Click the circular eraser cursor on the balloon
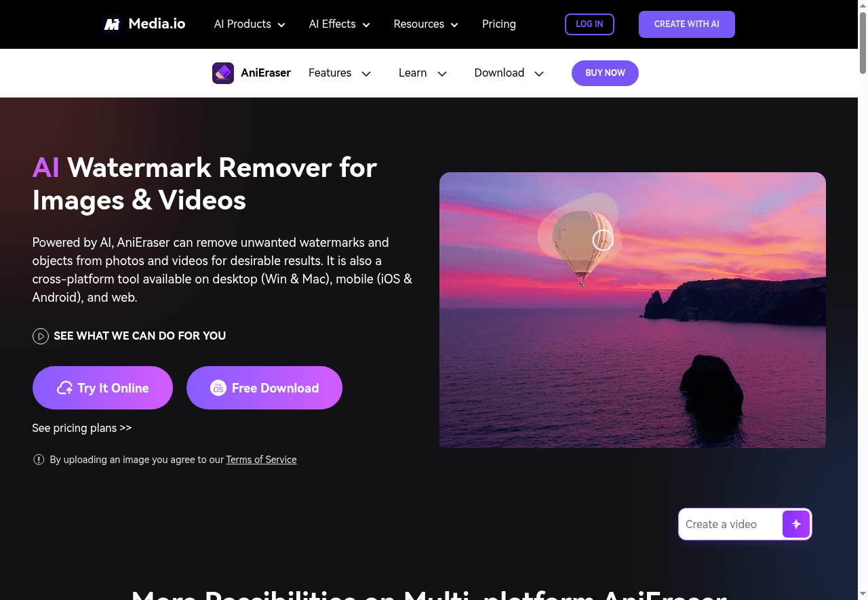This screenshot has width=868, height=600. [603, 240]
